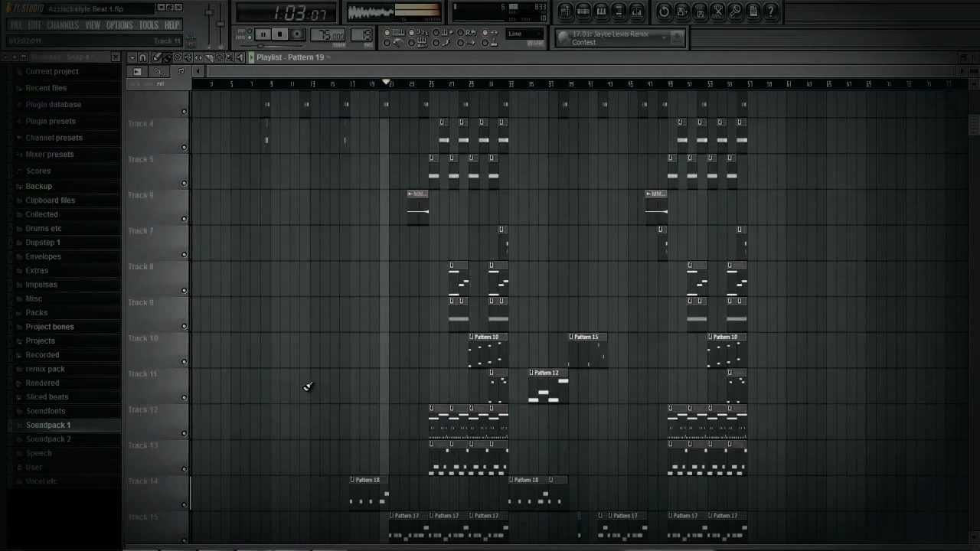
Task: Open the TOOLS menu
Action: coord(149,25)
